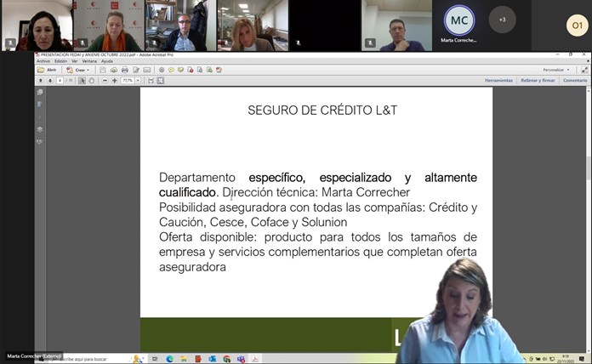Open the page thumbnails side panel
Image resolution: width=592 pixels, height=364 pixels.
(x=40, y=92)
